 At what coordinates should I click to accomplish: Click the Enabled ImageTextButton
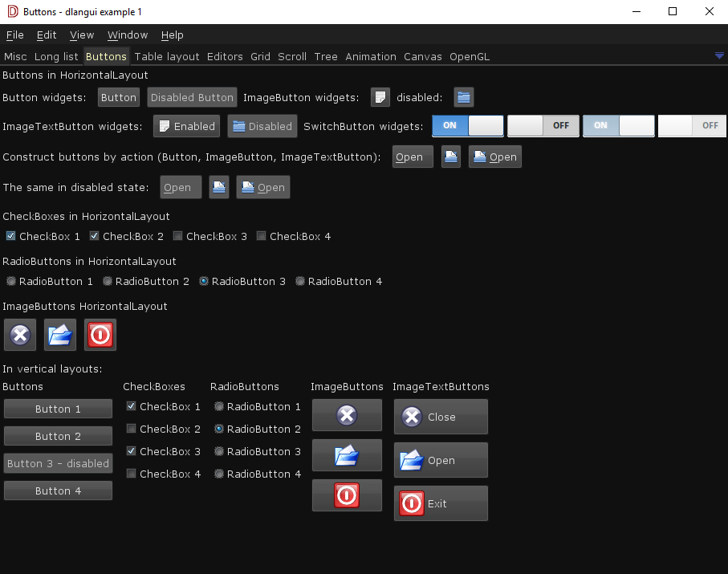point(186,126)
